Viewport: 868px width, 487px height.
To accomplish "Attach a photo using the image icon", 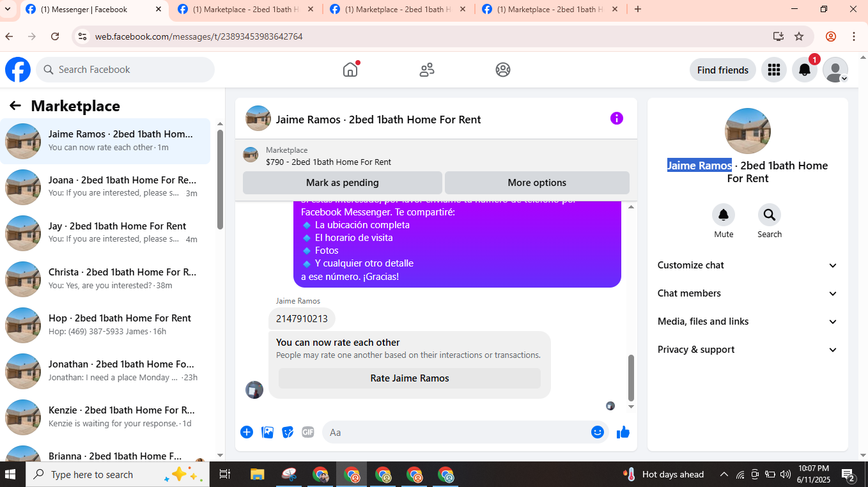I will [x=267, y=432].
